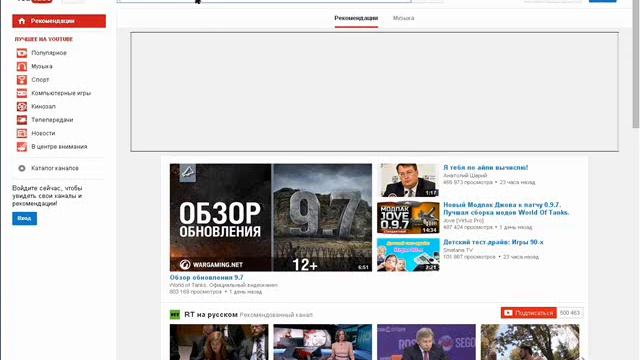Open Я тебя по айпи вычислю! title link

(x=485, y=168)
